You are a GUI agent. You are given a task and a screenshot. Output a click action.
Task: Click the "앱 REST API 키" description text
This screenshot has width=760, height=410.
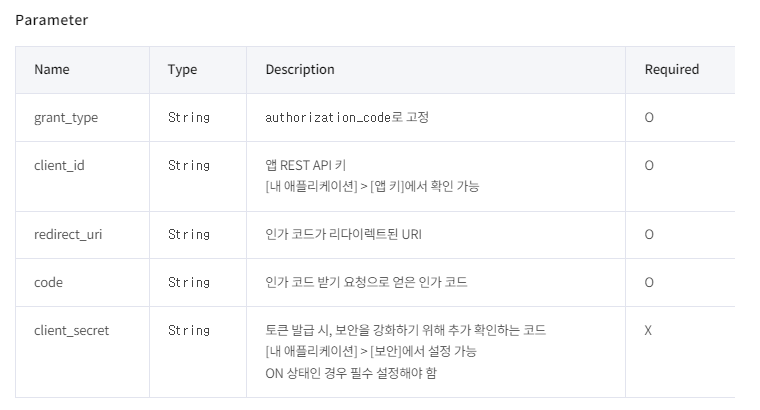(306, 165)
